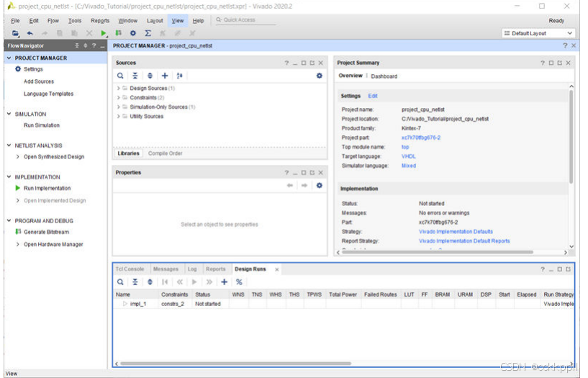Click gear icon next to Settings in Flow Navigator
The image size is (588, 378).
pyautogui.click(x=17, y=69)
